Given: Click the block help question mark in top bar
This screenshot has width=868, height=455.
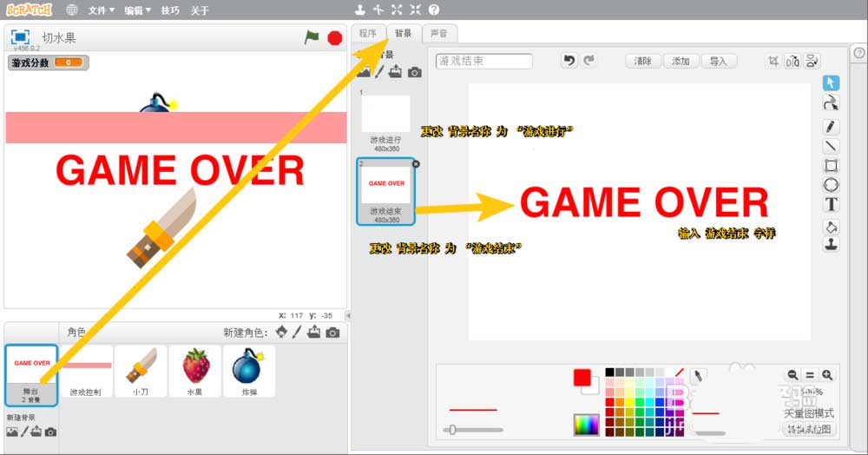Looking at the screenshot, I should coord(434,10).
